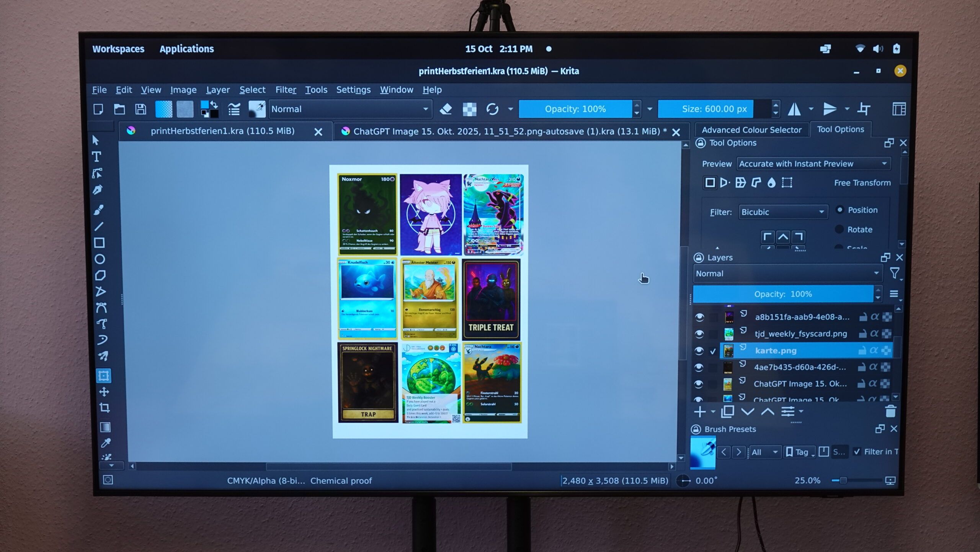The width and height of the screenshot is (980, 552).
Task: Hide the tjd_weekly_fsyscard.png layer
Action: 699,334
